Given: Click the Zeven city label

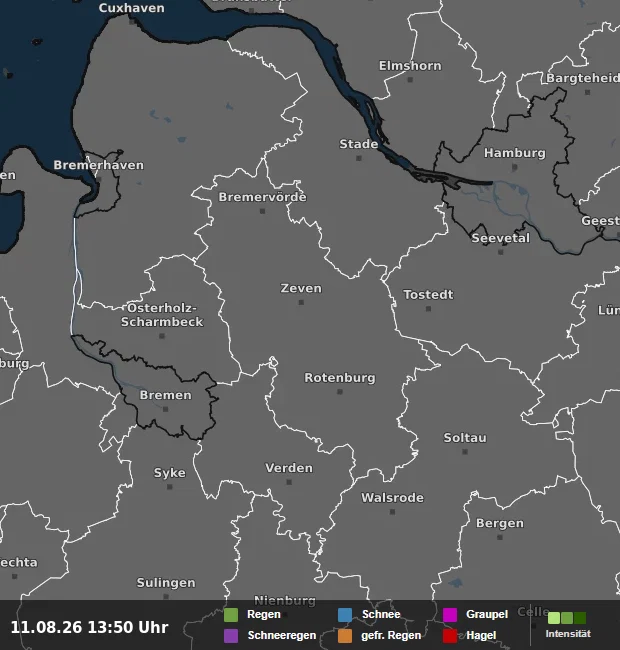Looking at the screenshot, I should [x=301, y=288].
